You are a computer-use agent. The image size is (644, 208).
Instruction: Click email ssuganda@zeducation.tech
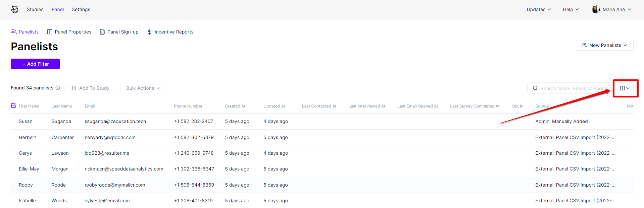(x=115, y=121)
